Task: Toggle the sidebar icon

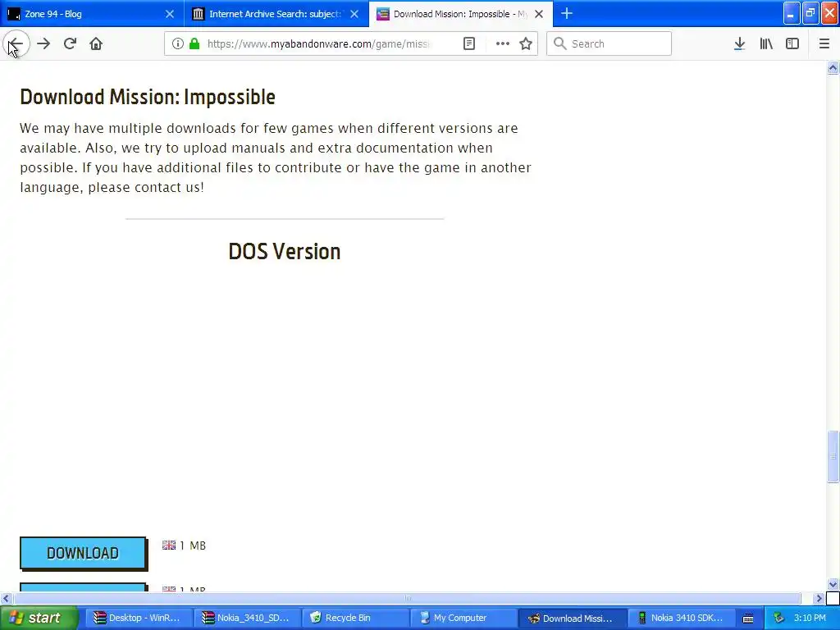Action: coord(792,44)
